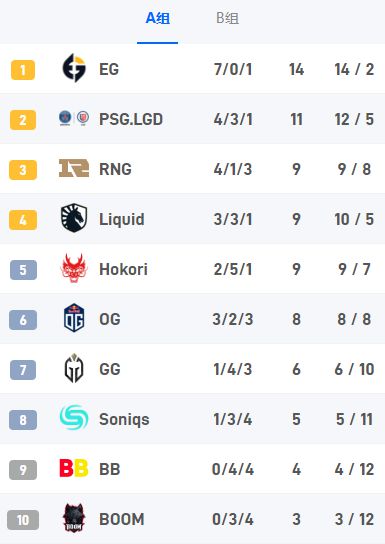Click the EG 7/0/1 record
The height and width of the screenshot is (544, 385).
233,69
